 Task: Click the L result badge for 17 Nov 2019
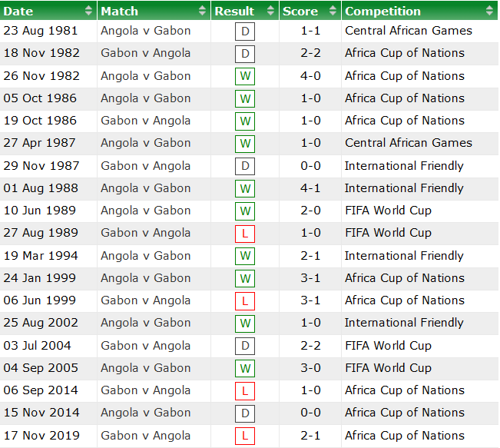[x=245, y=436]
